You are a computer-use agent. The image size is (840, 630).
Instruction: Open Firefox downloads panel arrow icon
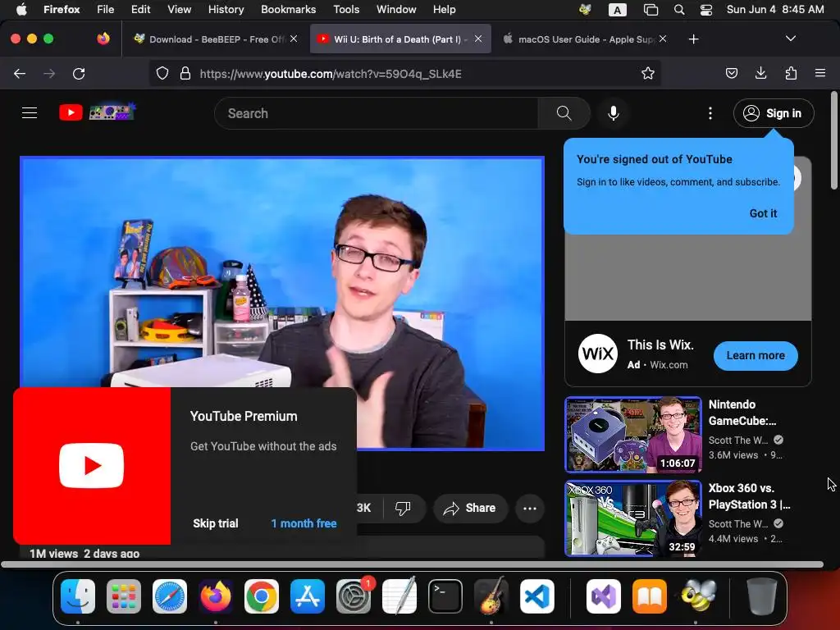pyautogui.click(x=760, y=73)
